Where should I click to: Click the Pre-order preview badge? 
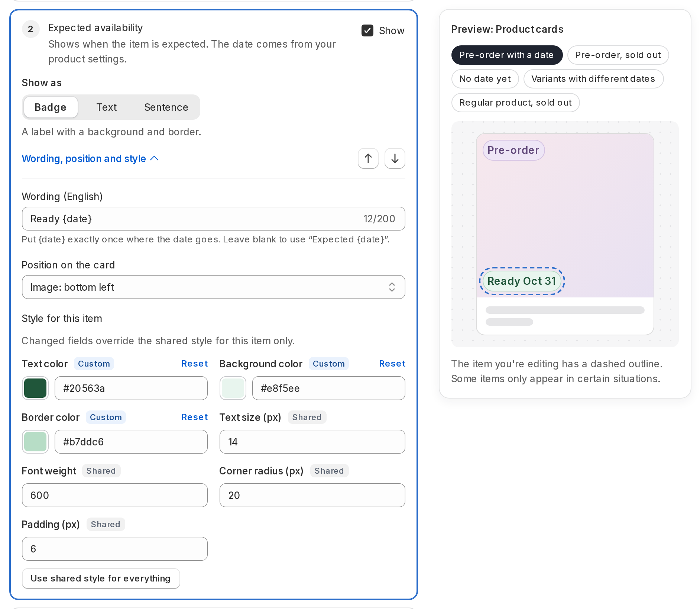(x=513, y=150)
